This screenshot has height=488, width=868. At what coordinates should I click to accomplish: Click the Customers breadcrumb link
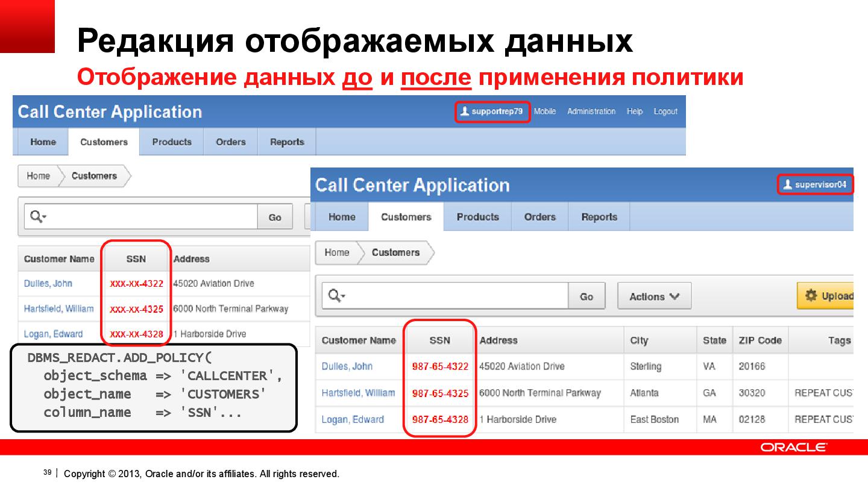[x=94, y=176]
